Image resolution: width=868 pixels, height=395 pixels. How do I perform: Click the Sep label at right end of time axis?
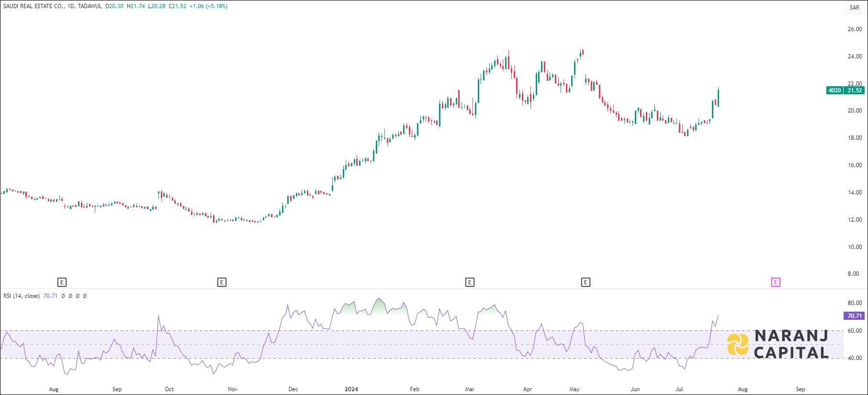click(x=800, y=389)
